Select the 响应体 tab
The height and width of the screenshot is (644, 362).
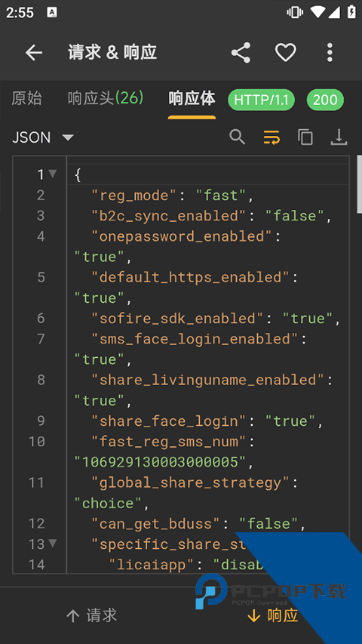(x=192, y=99)
